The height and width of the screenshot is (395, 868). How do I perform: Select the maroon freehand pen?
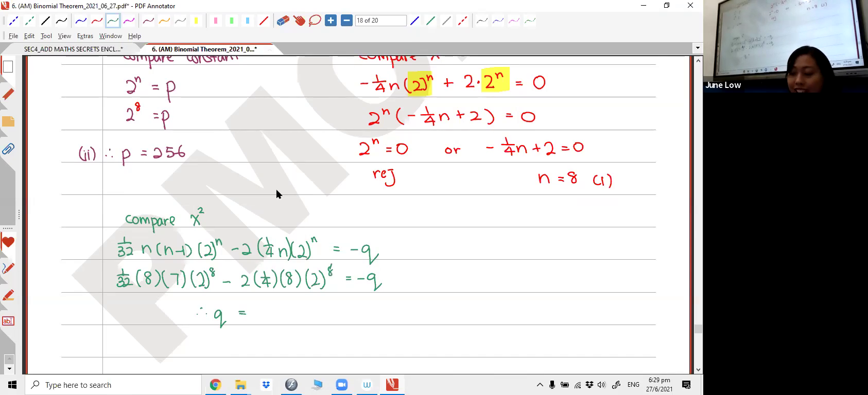pos(148,21)
